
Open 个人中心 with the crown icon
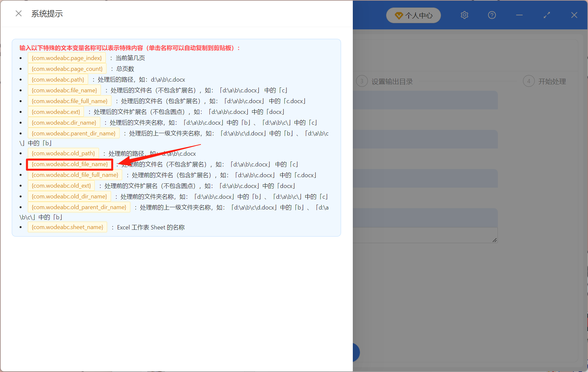point(413,15)
